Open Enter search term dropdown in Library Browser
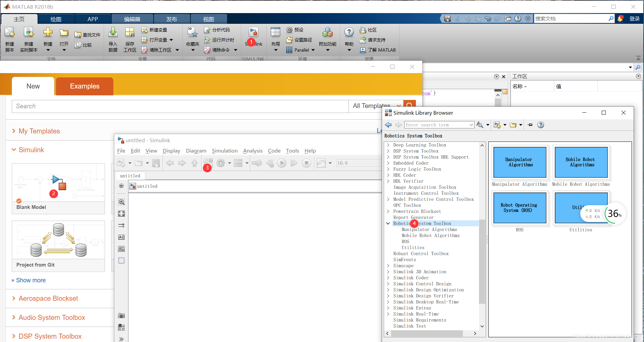This screenshot has width=644, height=342. (x=471, y=125)
